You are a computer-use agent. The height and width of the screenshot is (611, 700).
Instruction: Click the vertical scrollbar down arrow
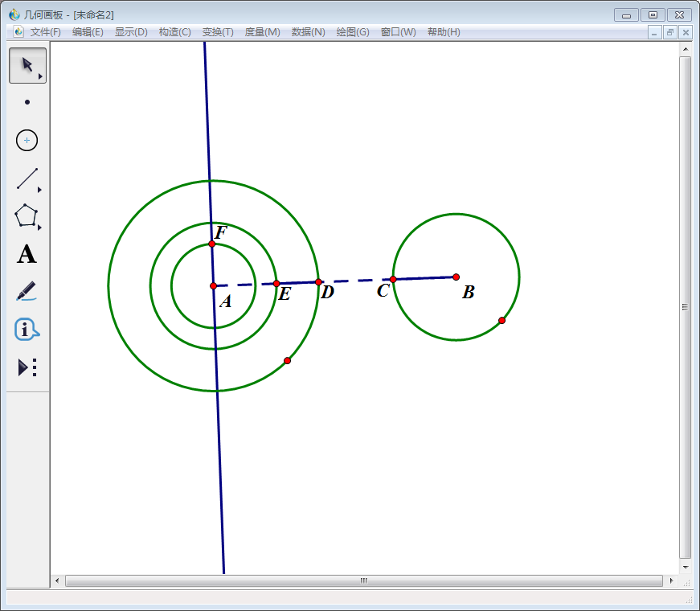pyautogui.click(x=686, y=567)
